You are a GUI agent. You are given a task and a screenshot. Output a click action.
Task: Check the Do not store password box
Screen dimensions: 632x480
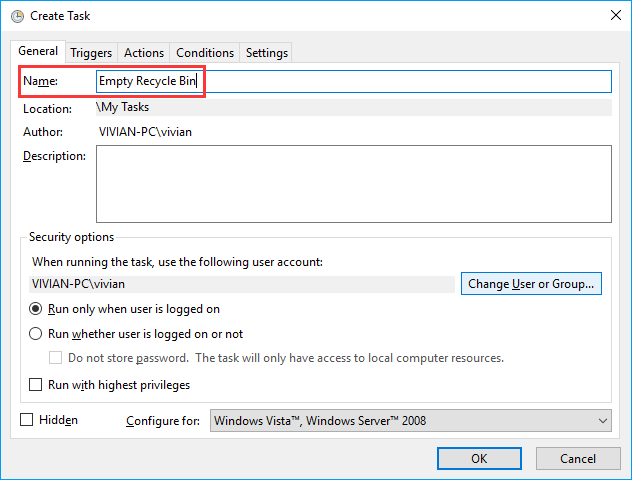click(x=55, y=358)
